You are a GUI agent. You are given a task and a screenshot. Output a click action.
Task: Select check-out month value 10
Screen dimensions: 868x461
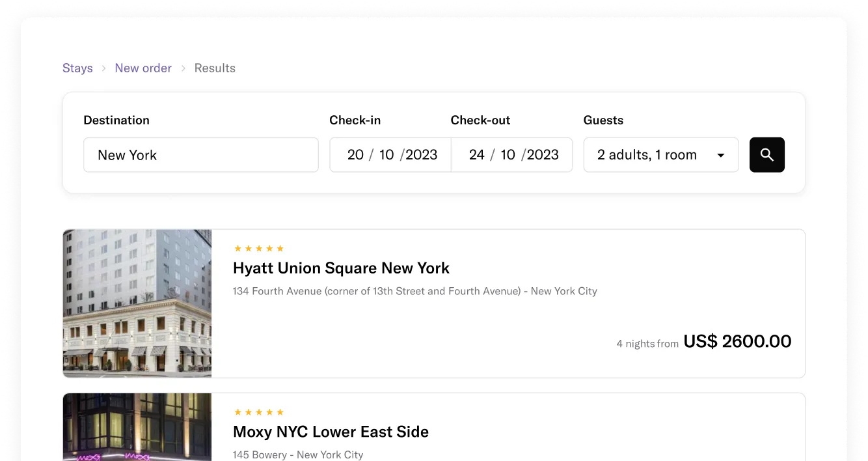(508, 155)
